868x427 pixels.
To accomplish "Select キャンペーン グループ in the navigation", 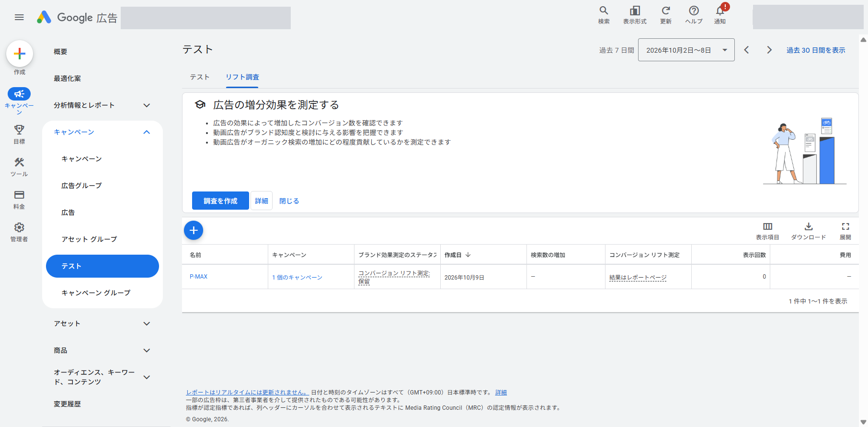I will 96,293.
